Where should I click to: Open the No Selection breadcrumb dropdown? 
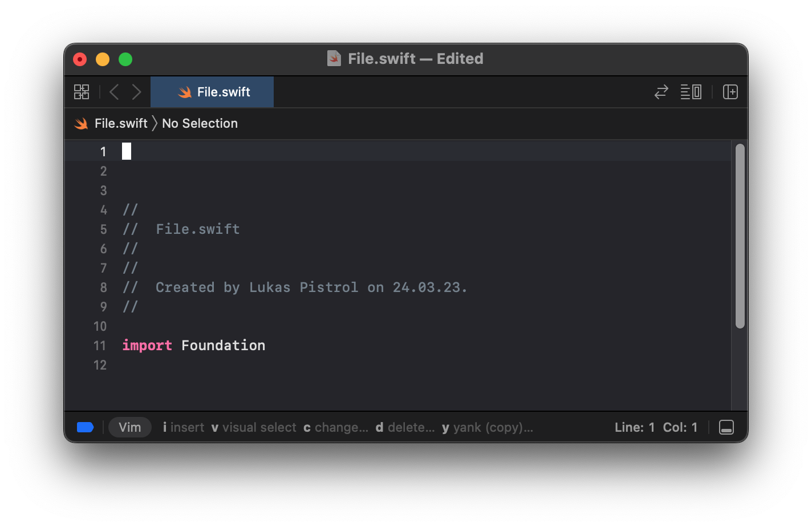pyautogui.click(x=200, y=123)
